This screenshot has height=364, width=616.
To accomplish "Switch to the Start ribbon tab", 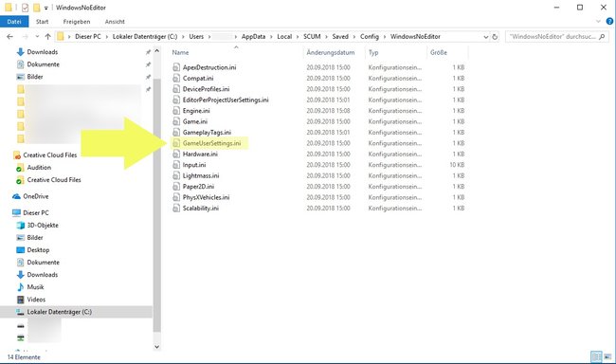I will [42, 22].
